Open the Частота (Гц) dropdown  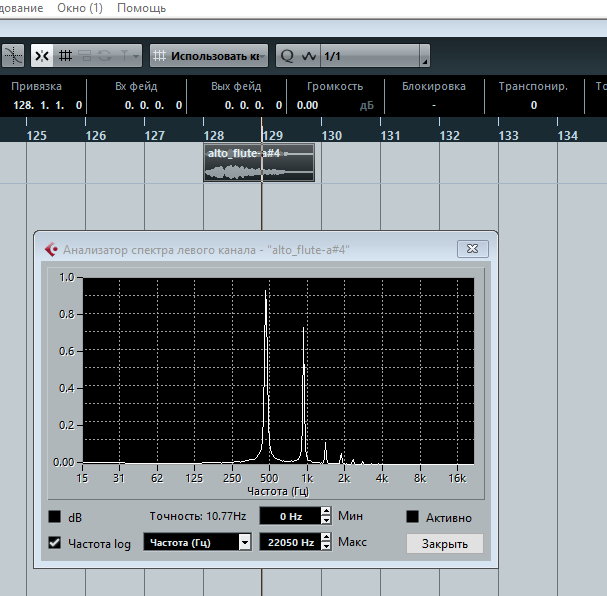(197, 542)
